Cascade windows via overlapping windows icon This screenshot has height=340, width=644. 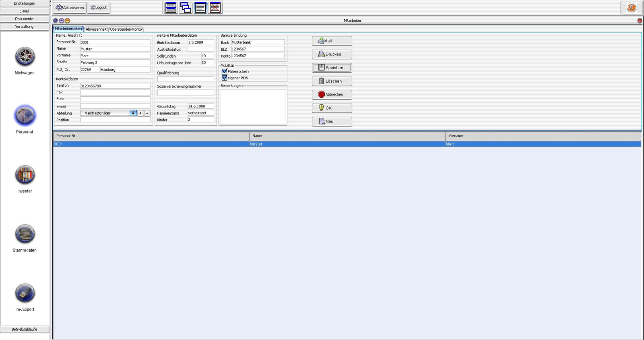pyautogui.click(x=186, y=8)
